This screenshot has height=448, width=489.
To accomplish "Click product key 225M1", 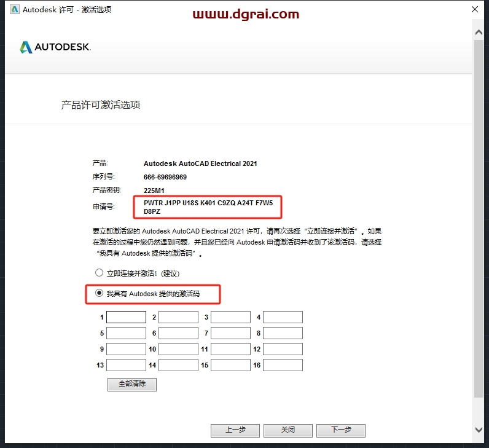I will click(x=154, y=191).
